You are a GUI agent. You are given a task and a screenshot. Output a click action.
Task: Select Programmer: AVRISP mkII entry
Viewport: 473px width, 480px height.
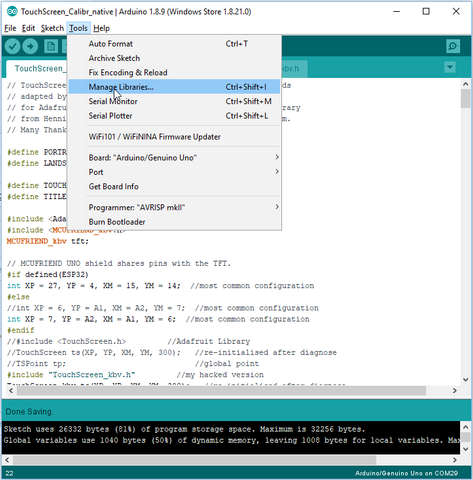point(175,207)
